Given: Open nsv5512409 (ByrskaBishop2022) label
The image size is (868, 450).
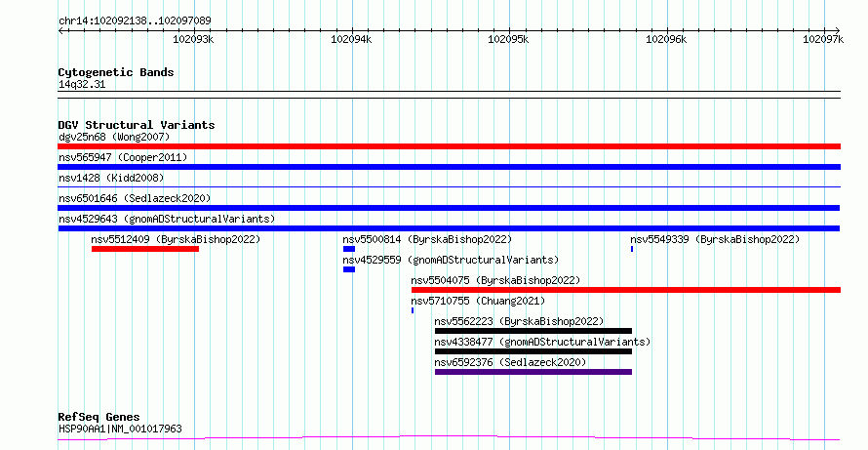Looking at the screenshot, I should click(x=176, y=239).
